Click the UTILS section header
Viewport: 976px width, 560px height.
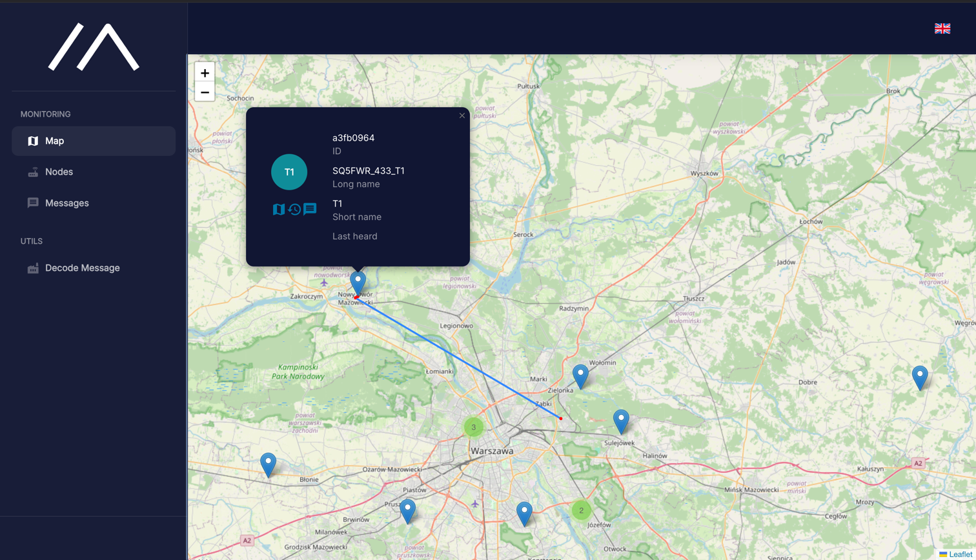coord(32,241)
